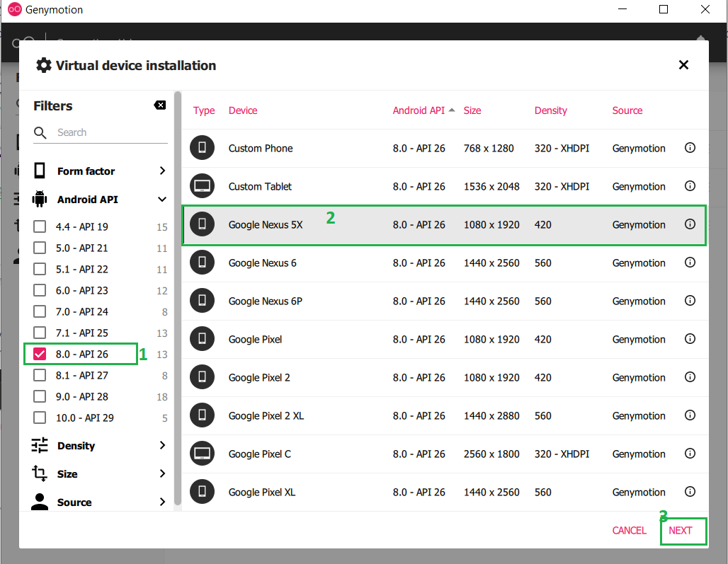Enable the 9.0 - API 28 checkbox
The image size is (728, 564).
tap(40, 396)
